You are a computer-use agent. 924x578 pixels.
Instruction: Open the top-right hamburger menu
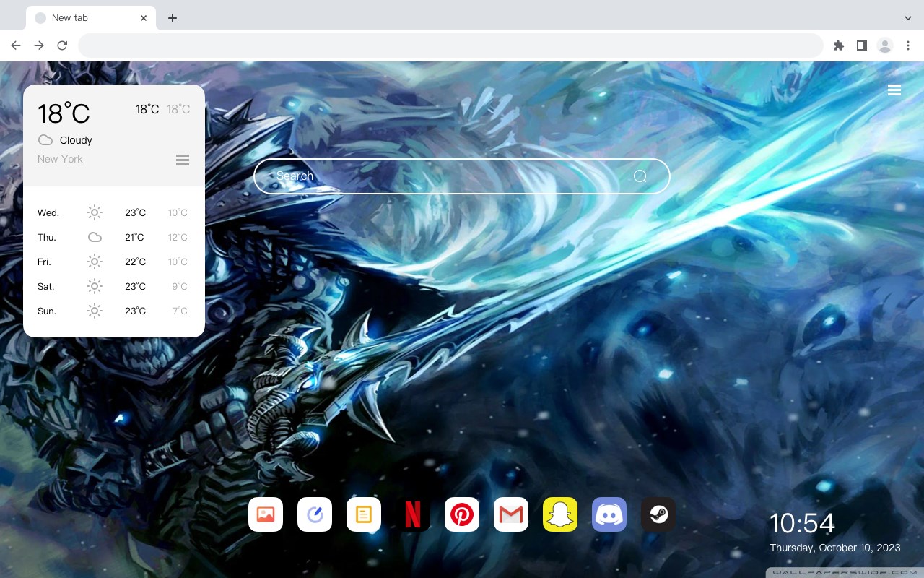(x=894, y=90)
